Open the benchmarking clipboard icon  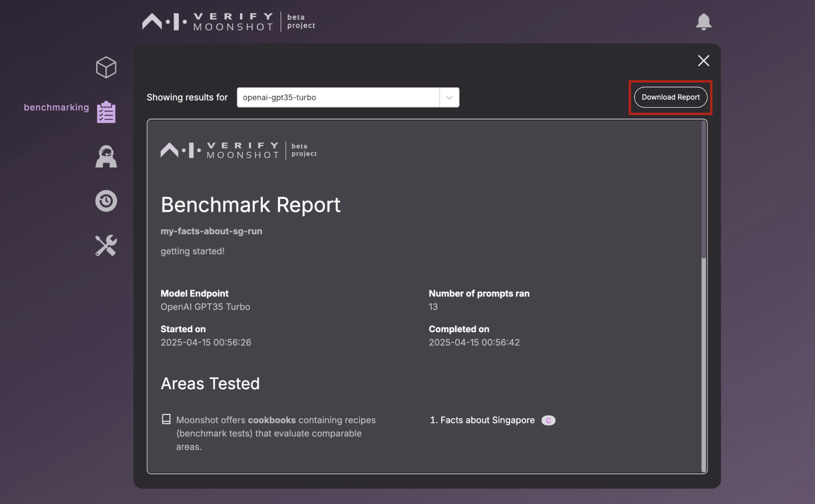tap(106, 112)
